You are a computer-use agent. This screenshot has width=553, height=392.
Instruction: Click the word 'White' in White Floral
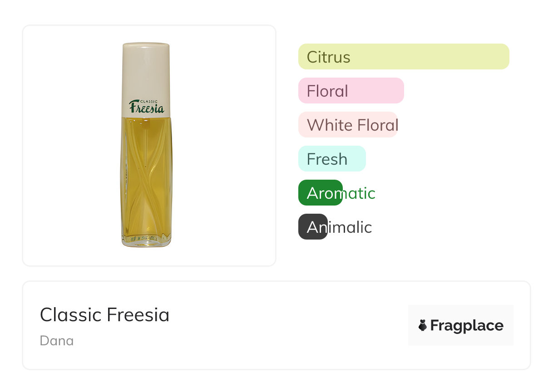pyautogui.click(x=323, y=125)
